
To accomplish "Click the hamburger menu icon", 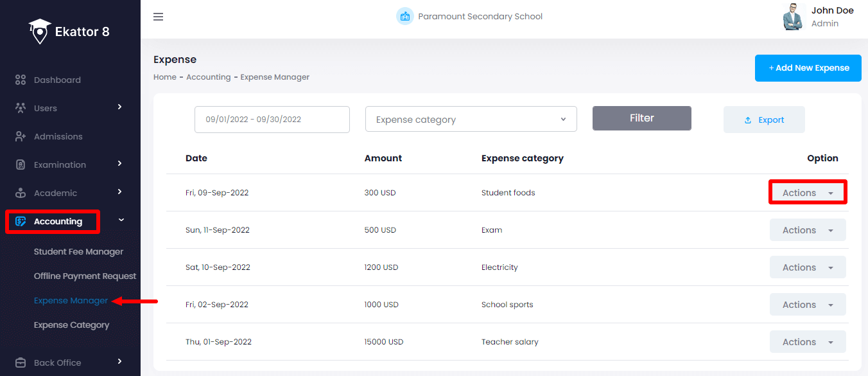I will 158,17.
